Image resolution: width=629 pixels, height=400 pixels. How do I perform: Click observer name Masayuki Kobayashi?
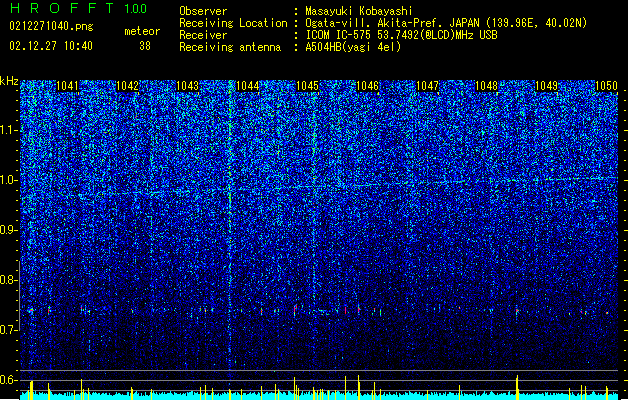click(x=359, y=11)
